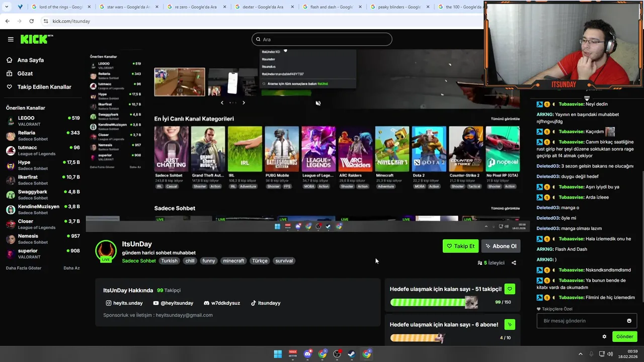Open Swaggybark channel in sidebar
The height and width of the screenshot is (362, 644).
(43, 195)
